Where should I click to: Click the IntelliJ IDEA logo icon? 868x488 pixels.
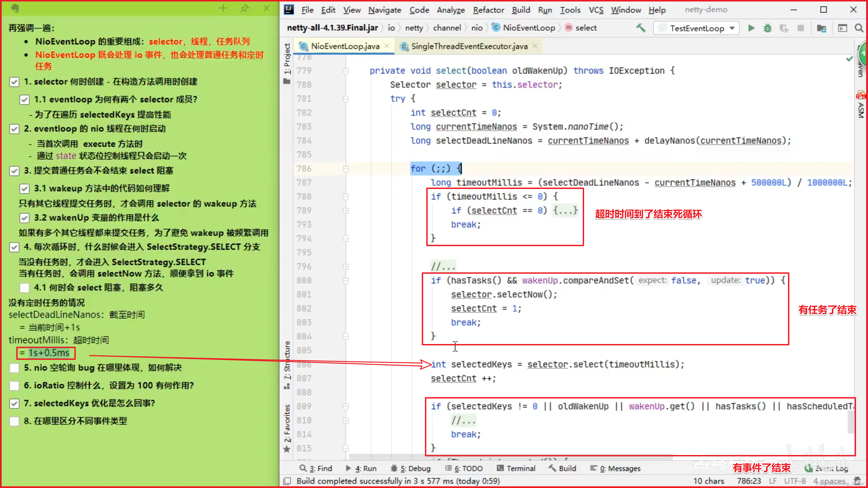point(289,9)
